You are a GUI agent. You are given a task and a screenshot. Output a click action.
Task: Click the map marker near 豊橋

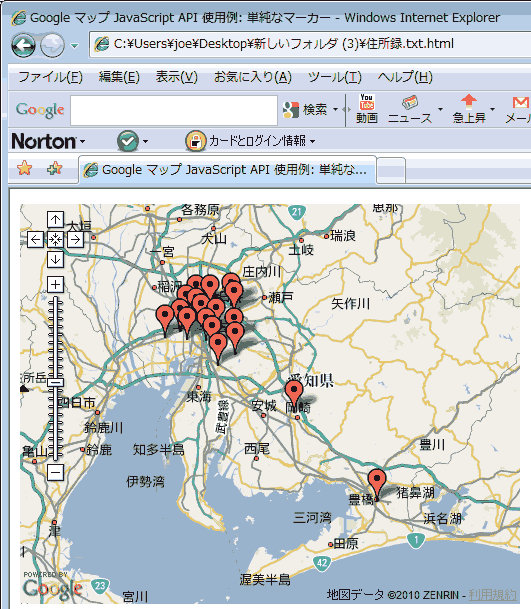point(377,483)
